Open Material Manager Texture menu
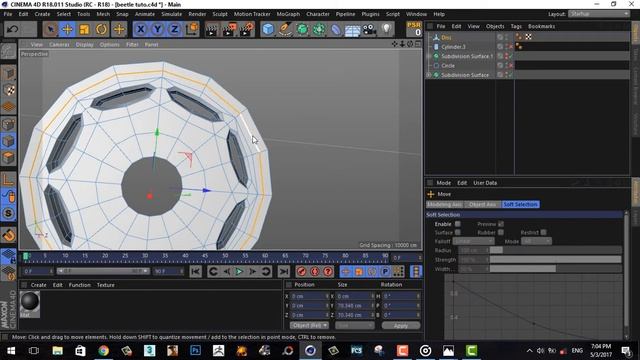The image size is (640, 360). coord(105,285)
